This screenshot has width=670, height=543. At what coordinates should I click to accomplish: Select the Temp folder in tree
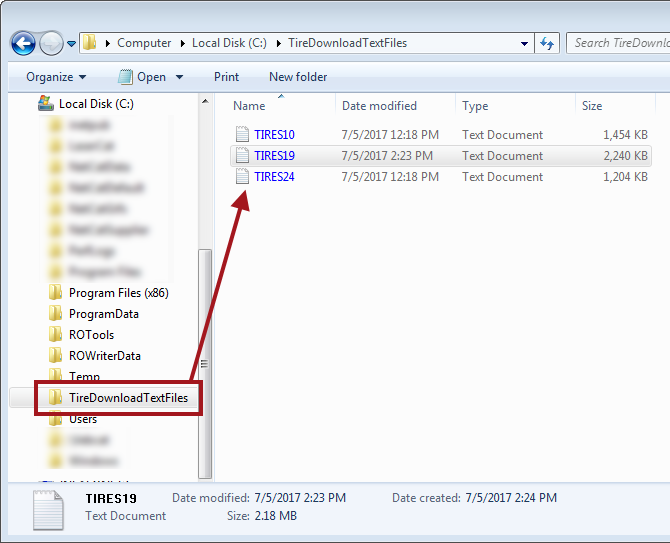point(84,376)
